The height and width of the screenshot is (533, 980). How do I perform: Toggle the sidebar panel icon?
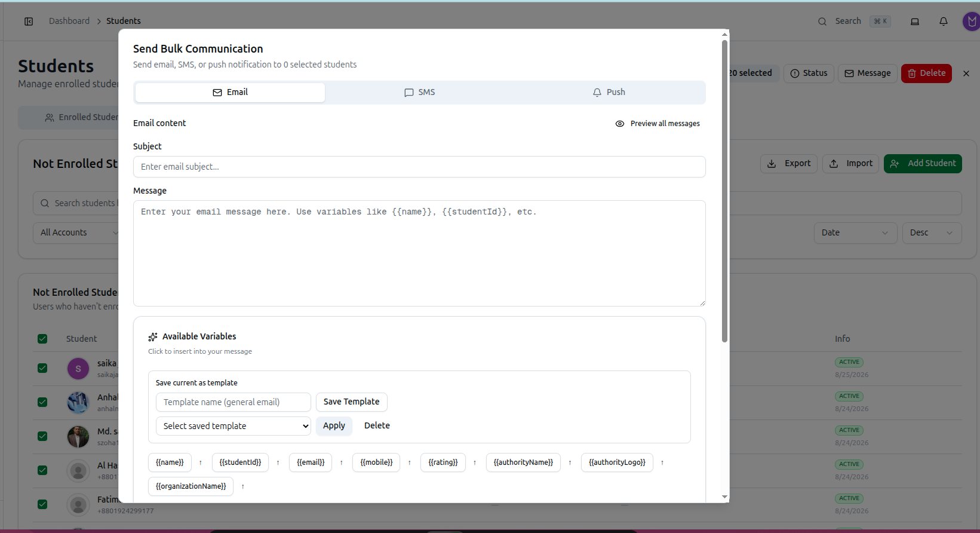point(29,22)
